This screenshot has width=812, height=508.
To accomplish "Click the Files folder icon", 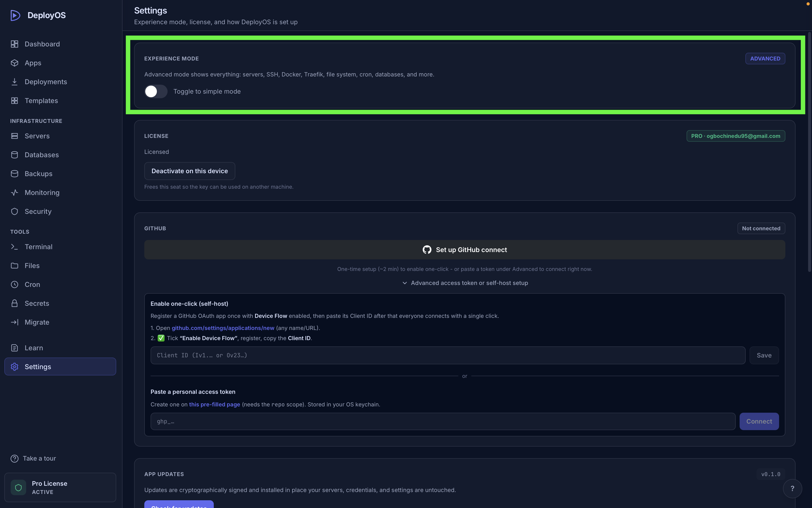I will coord(15,265).
